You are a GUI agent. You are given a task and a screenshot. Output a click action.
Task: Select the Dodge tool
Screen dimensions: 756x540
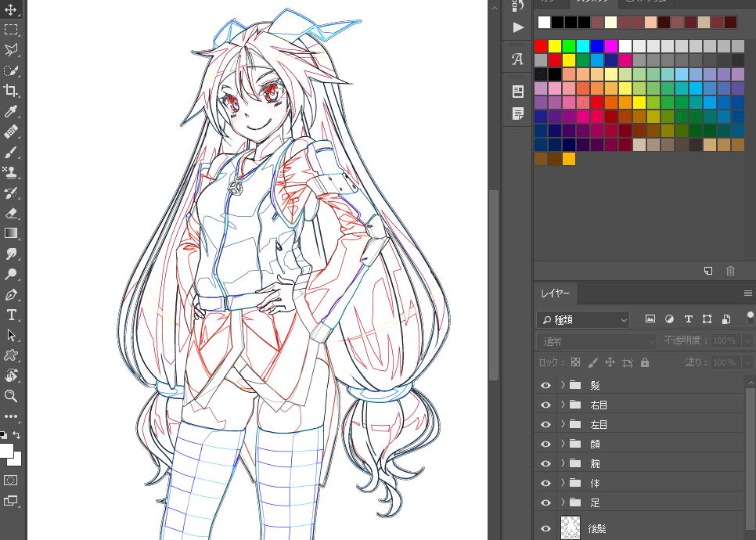click(11, 275)
